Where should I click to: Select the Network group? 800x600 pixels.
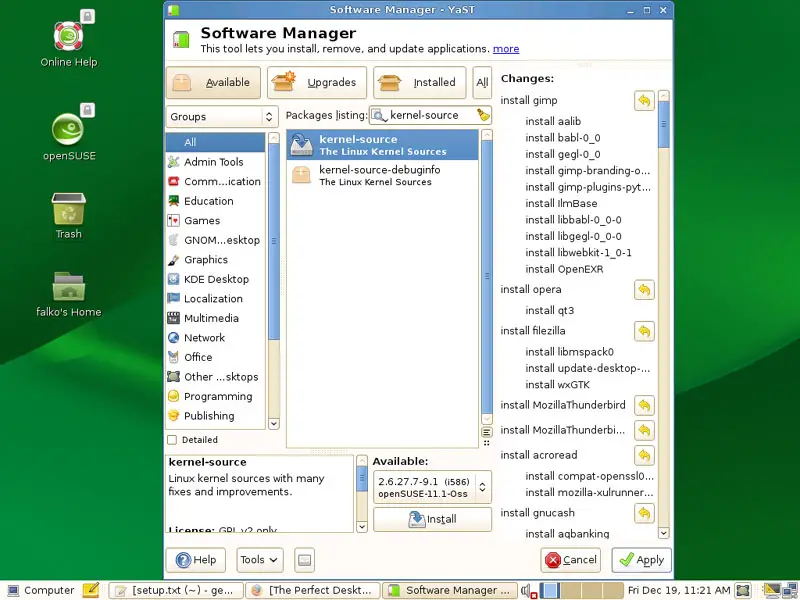(x=215, y=338)
